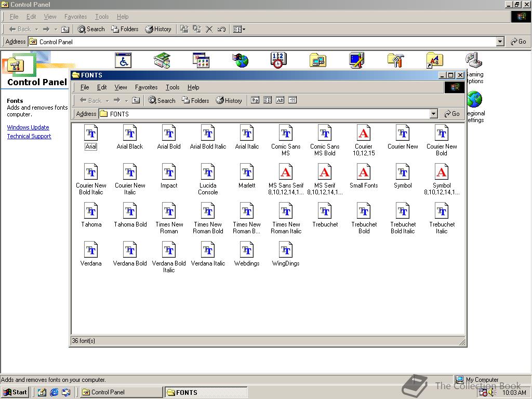Select the Verdana Italic font
Image resolution: width=532 pixels, height=399 pixels.
point(208,254)
